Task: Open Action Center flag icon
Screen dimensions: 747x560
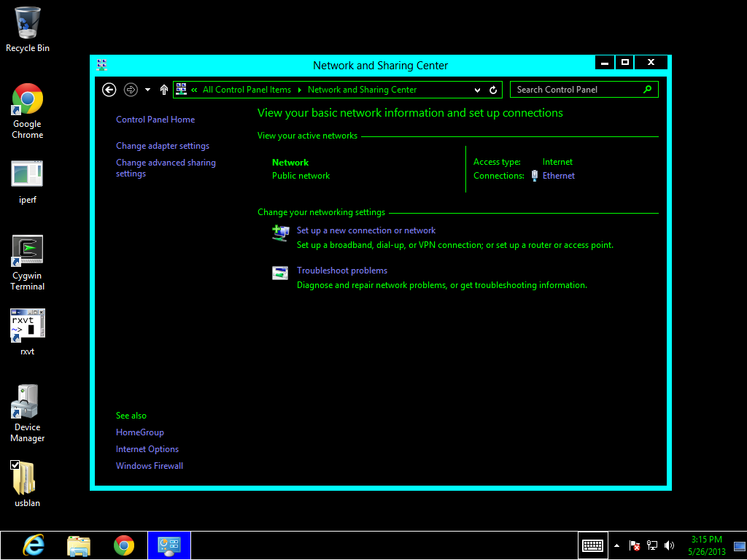Action: pyautogui.click(x=635, y=545)
